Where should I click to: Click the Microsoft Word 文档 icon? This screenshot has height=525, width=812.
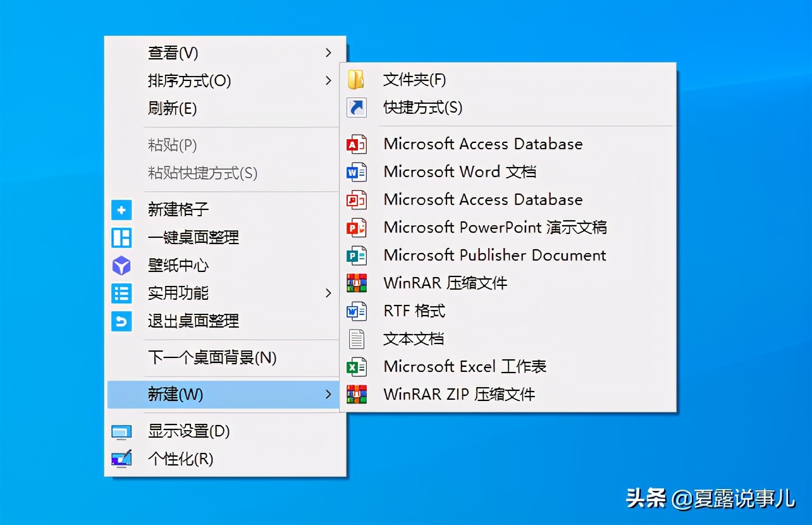point(356,171)
